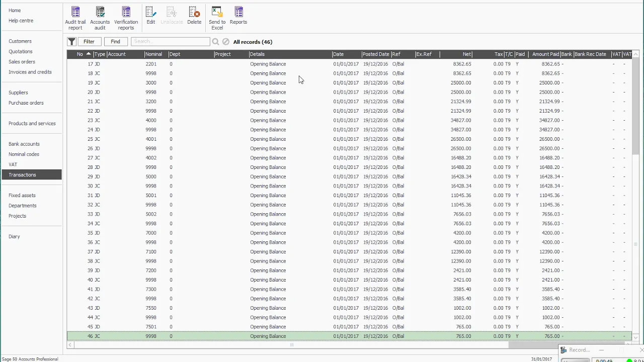Image resolution: width=644 pixels, height=362 pixels.
Task: Click the clear search icon
Action: (x=226, y=42)
